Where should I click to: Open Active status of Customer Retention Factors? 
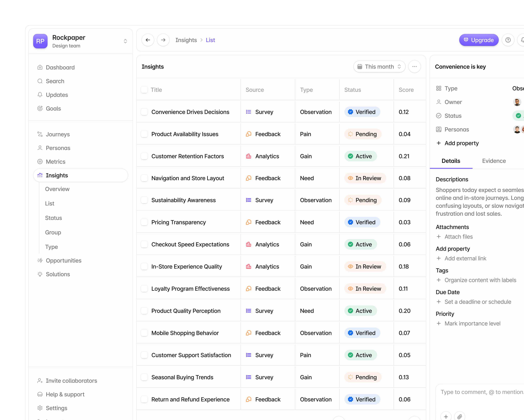[360, 156]
